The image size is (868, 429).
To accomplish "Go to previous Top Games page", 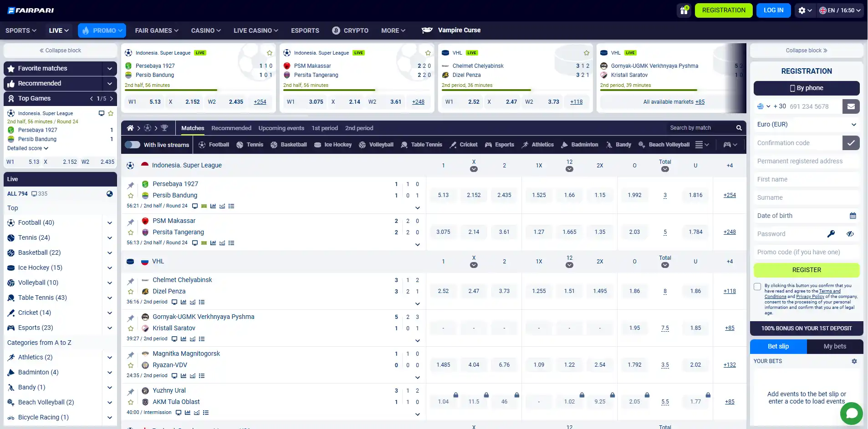I will (x=92, y=98).
